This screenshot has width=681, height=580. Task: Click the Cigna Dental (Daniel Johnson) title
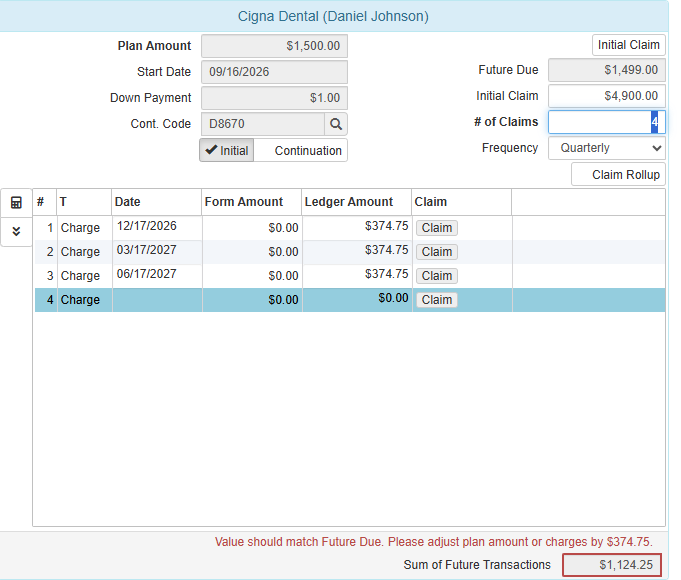tap(333, 17)
